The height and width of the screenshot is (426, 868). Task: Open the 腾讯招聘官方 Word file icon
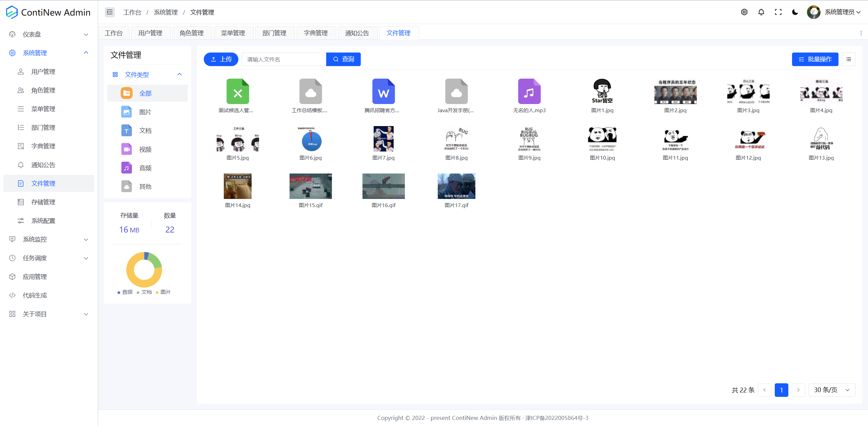click(383, 92)
